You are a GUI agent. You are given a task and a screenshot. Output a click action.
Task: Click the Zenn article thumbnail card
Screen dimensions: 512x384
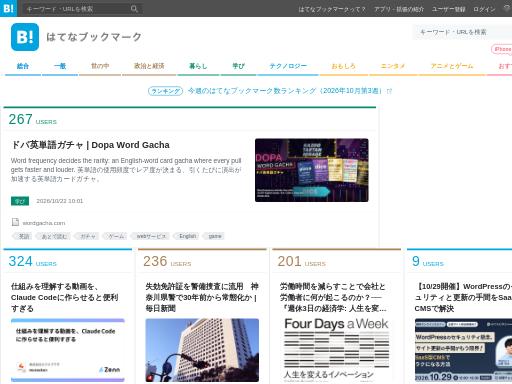tap(68, 350)
